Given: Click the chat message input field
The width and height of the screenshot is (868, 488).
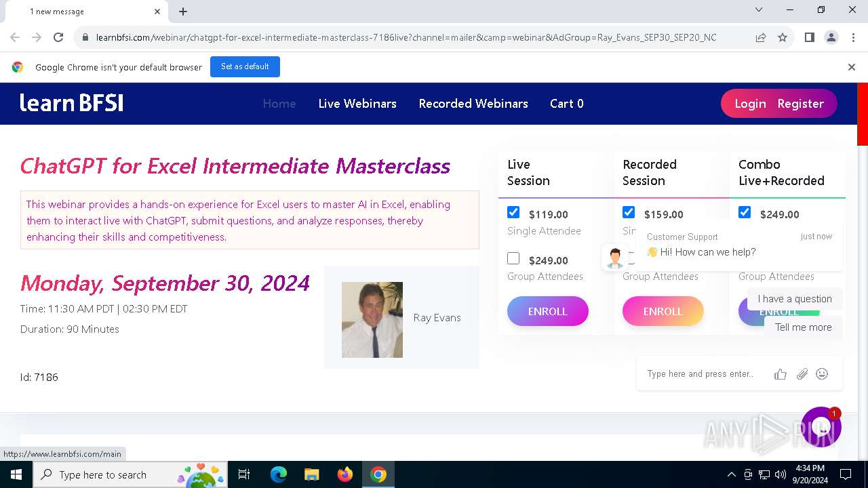Looking at the screenshot, I should click(x=702, y=374).
